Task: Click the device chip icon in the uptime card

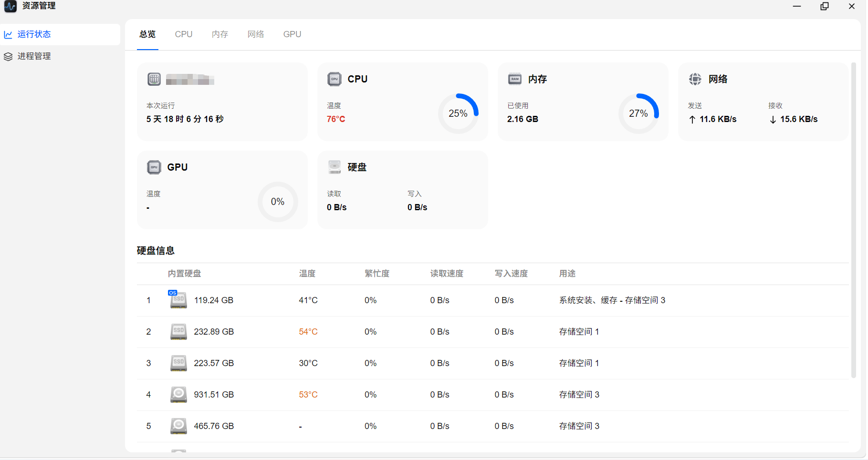Action: point(154,79)
